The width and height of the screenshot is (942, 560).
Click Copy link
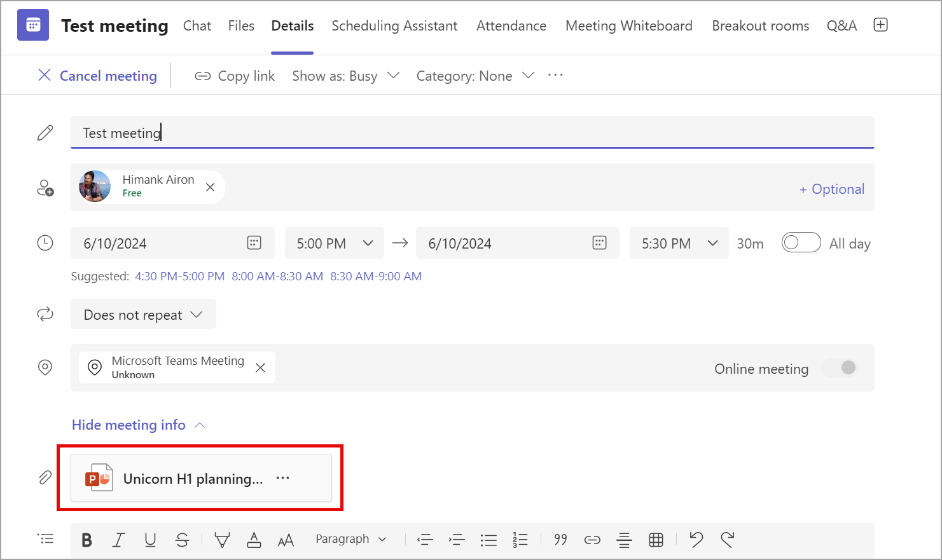pyautogui.click(x=235, y=76)
